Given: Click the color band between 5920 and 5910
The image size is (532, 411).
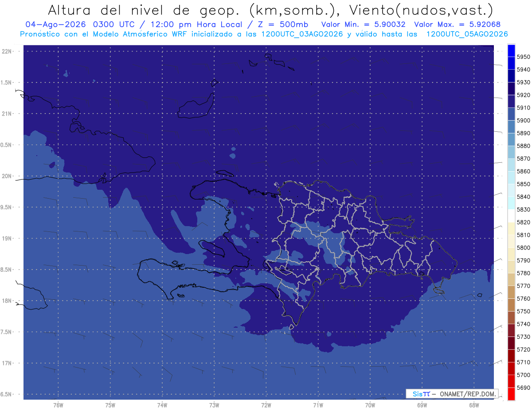Looking at the screenshot, I should coord(511,101).
